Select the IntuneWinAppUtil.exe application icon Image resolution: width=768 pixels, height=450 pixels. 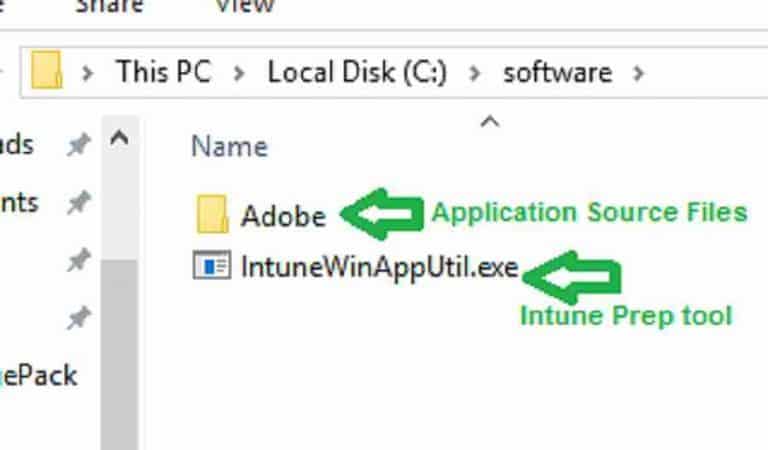pos(212,264)
